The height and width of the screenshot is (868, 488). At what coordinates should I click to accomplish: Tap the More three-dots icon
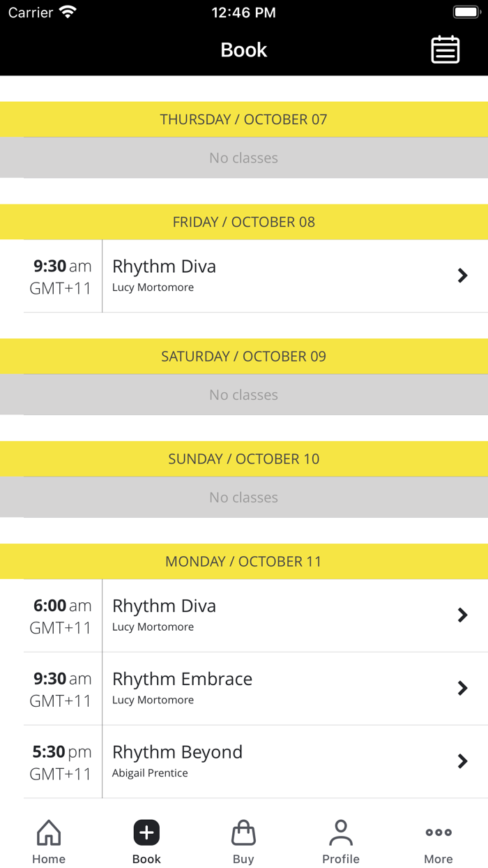coord(439,832)
